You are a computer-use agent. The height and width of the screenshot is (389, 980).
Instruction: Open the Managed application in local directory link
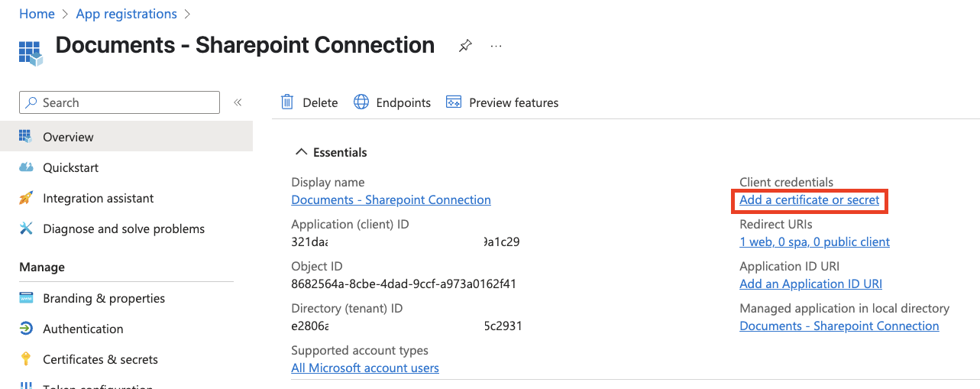pos(839,326)
